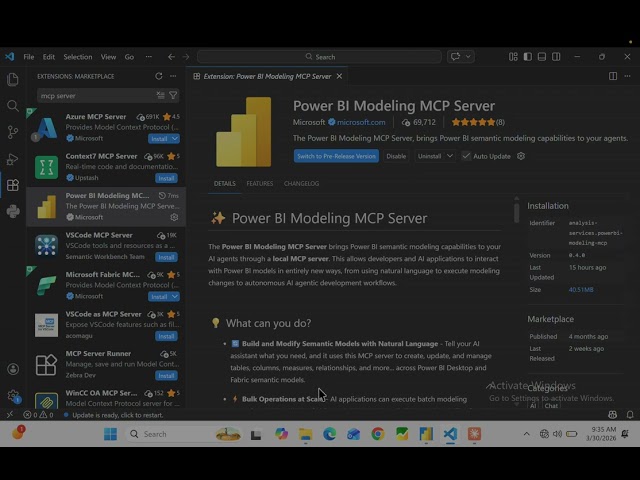Screen dimensions: 640x480
Task: Open the 40.51MB size link
Action: (x=581, y=289)
